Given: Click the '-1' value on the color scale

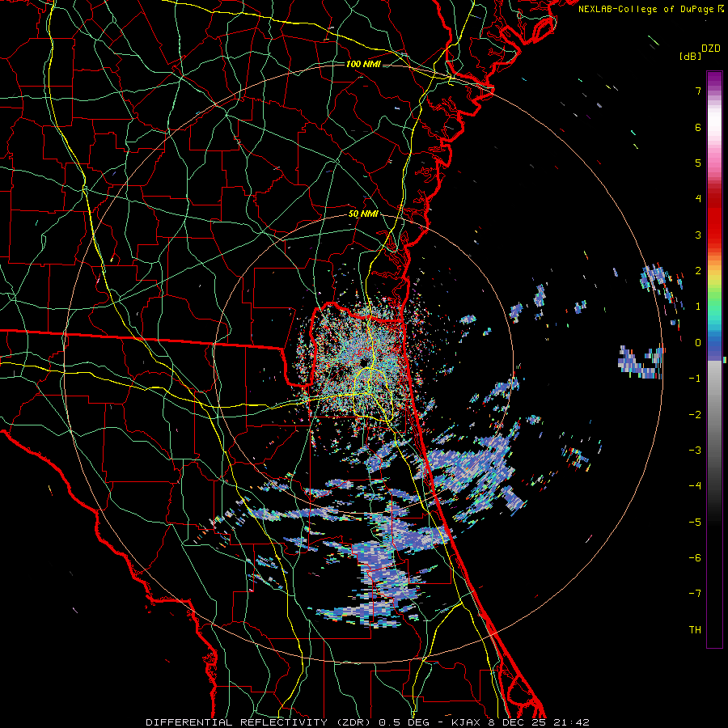Looking at the screenshot, I should [695, 379].
